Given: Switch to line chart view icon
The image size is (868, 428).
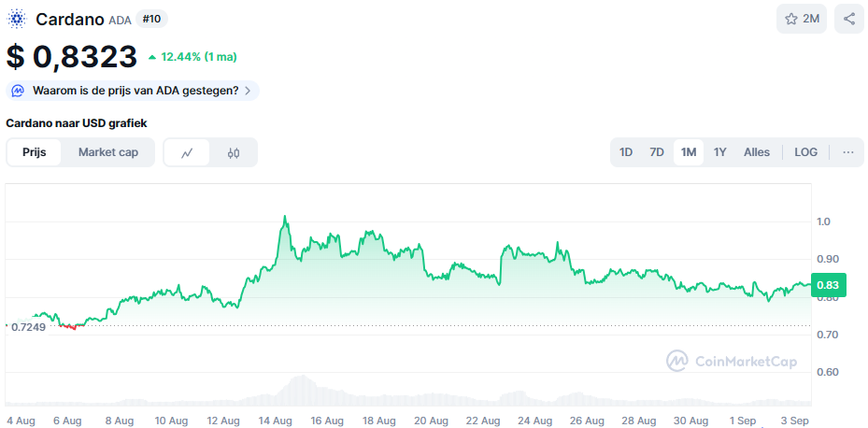Looking at the screenshot, I should (x=187, y=152).
